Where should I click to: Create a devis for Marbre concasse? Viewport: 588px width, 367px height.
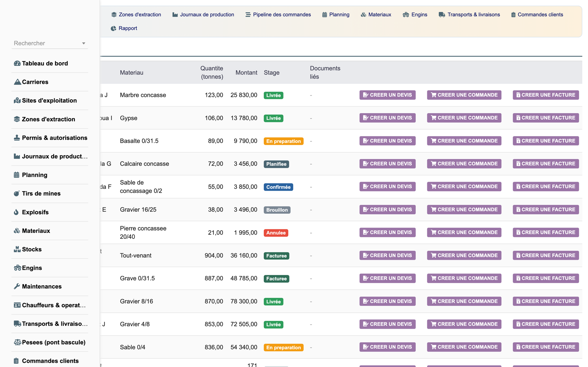(387, 95)
